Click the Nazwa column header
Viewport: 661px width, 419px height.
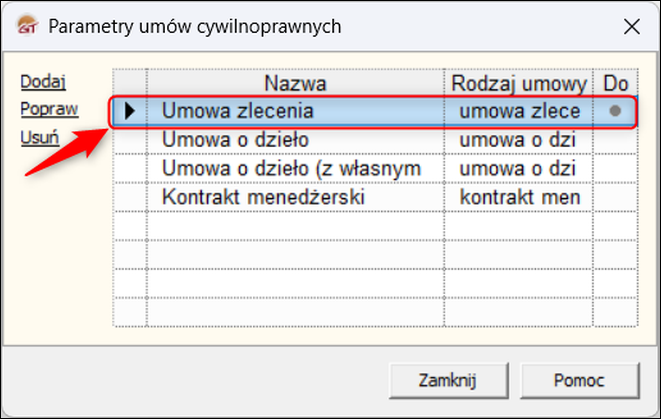point(295,82)
